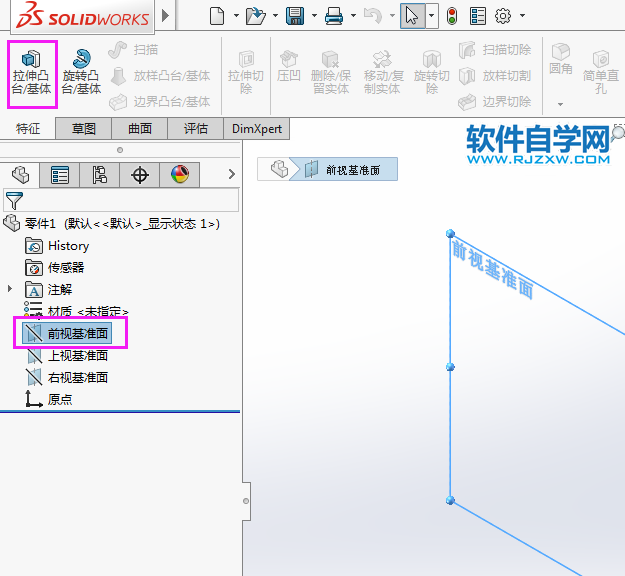Click the panel collapse handle on the splitter

[x=246, y=501]
